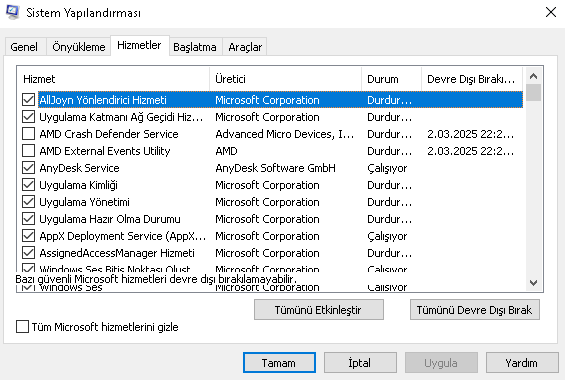Click the scrollbar down arrow
This screenshot has height=380, width=565.
pos(534,283)
